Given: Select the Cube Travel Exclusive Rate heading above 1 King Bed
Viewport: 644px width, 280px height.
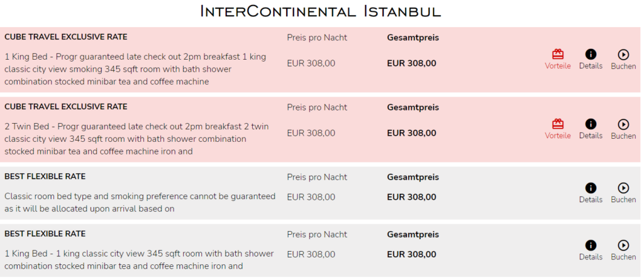Looking at the screenshot, I should click(x=65, y=37).
